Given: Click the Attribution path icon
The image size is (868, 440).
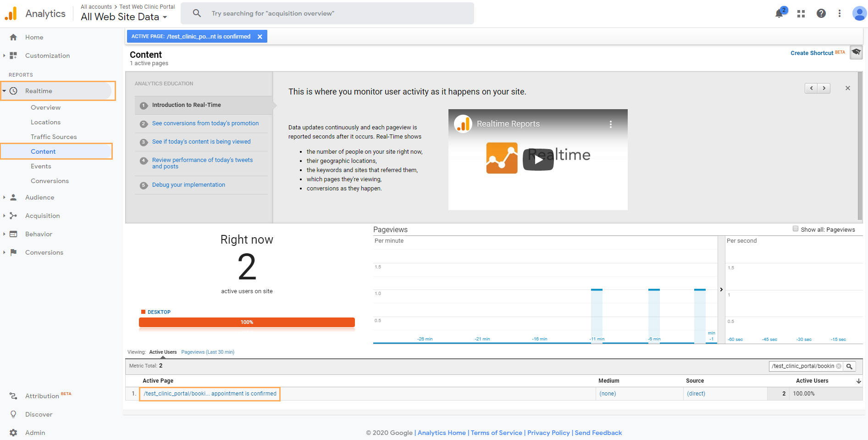Looking at the screenshot, I should click(13, 396).
